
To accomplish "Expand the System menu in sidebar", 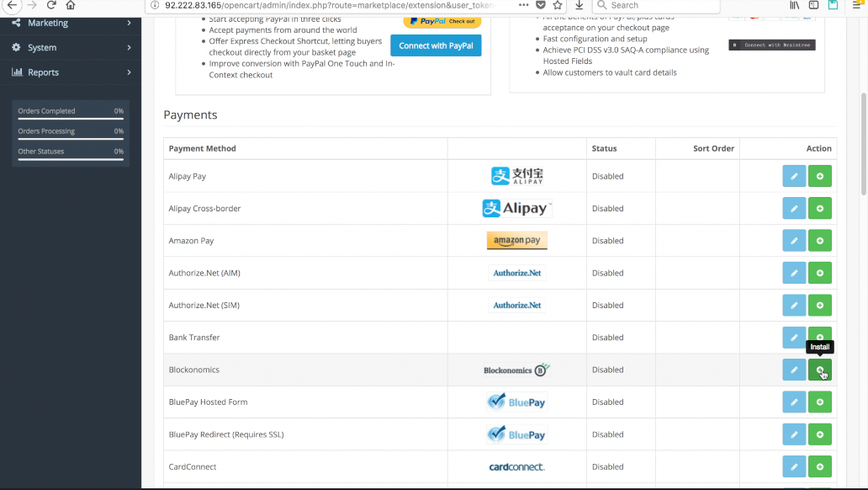I will click(71, 48).
